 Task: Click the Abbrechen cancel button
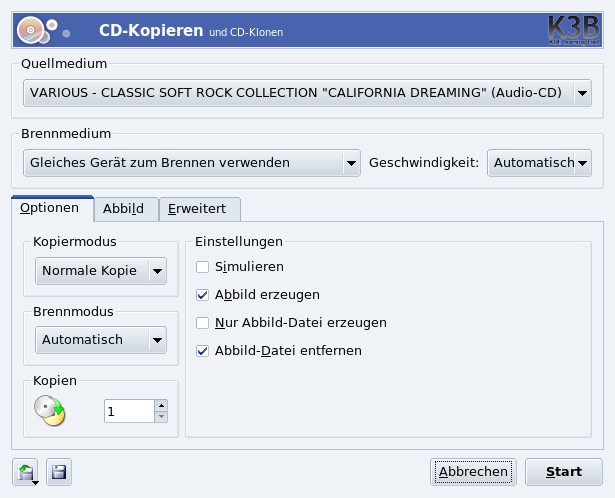coord(474,471)
